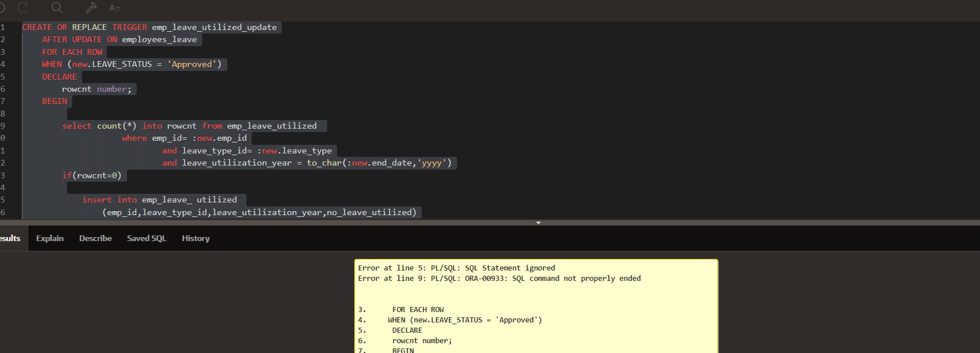Click the 'and leave_type_id= :new.leave_type' line
This screenshot has width=980, height=353.
247,151
